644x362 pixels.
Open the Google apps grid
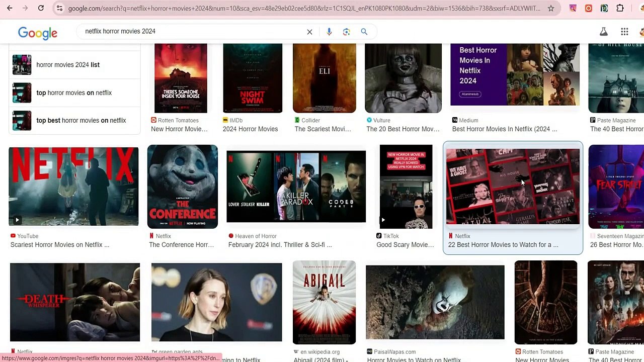[x=624, y=32]
